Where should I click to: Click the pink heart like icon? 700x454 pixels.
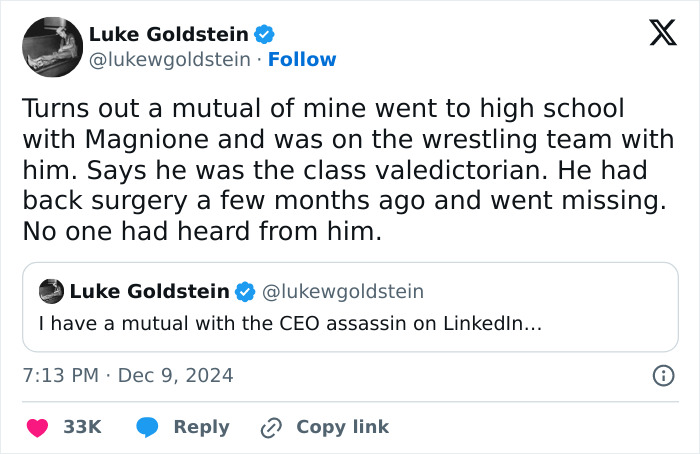(x=37, y=427)
